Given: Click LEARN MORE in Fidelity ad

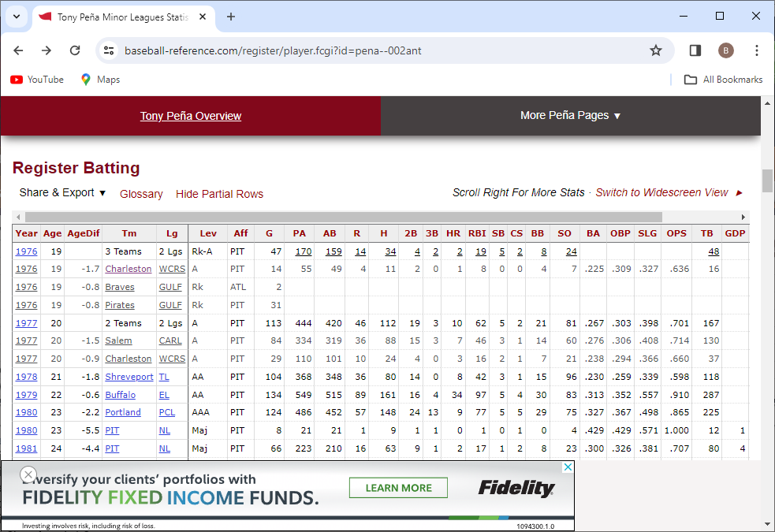Looking at the screenshot, I should 398,488.
